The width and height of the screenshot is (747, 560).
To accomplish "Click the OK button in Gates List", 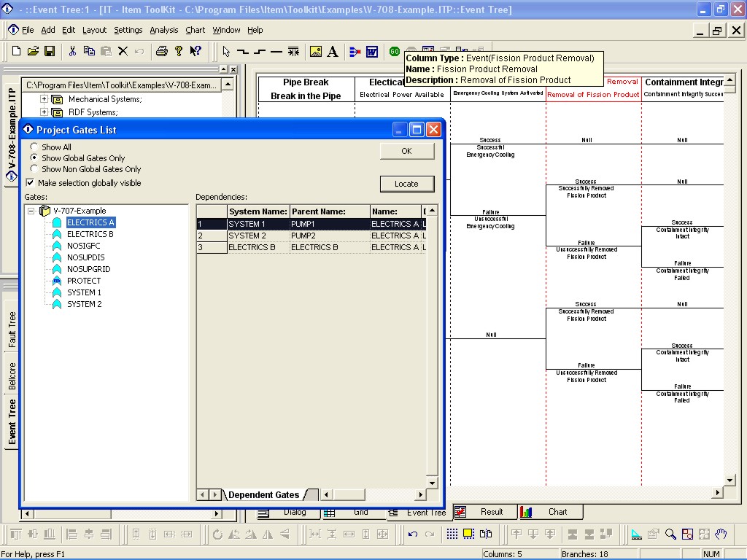I will tap(407, 151).
